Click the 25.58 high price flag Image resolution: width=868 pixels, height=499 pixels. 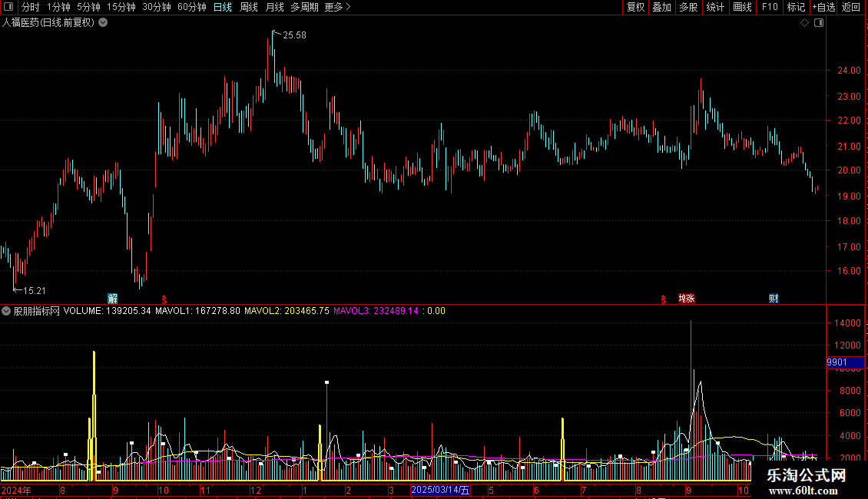coord(294,35)
